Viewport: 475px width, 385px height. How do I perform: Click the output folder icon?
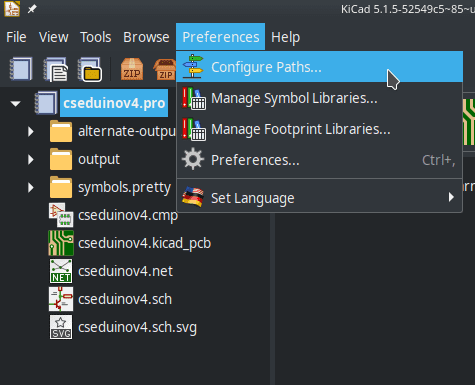tap(61, 159)
